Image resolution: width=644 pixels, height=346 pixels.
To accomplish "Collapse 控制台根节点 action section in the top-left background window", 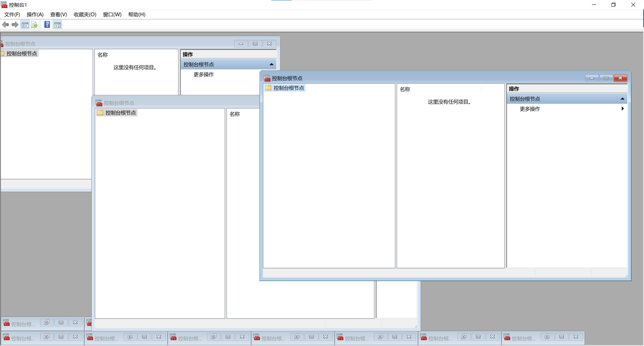I will (271, 64).
